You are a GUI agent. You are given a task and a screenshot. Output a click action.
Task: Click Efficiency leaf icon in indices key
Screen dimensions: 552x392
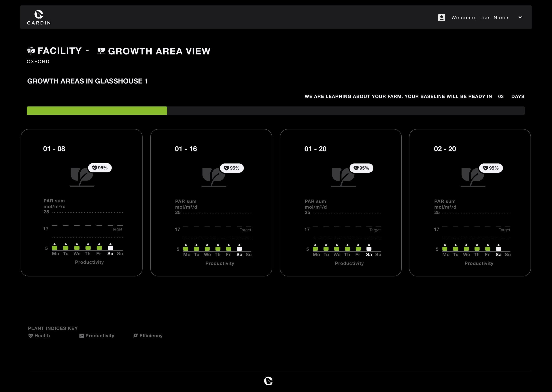[135, 336]
